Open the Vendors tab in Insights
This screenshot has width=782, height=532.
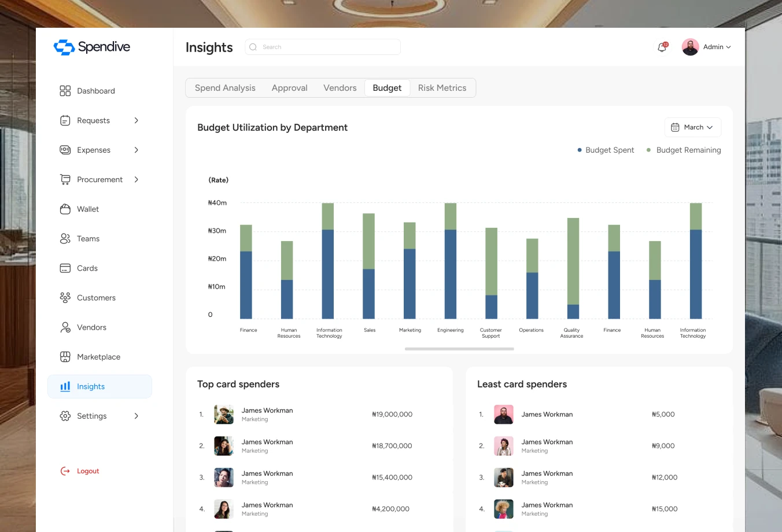click(x=340, y=88)
